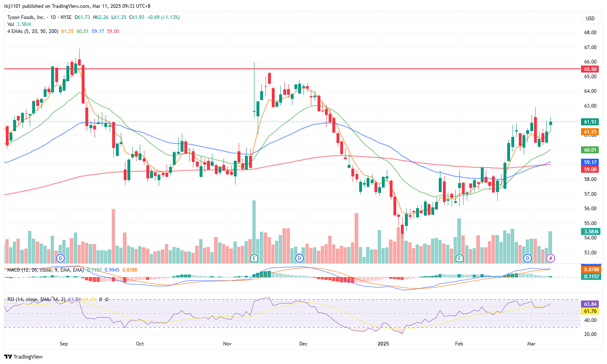
Task: Click the 3.58M volume scale label
Action: tap(591, 232)
